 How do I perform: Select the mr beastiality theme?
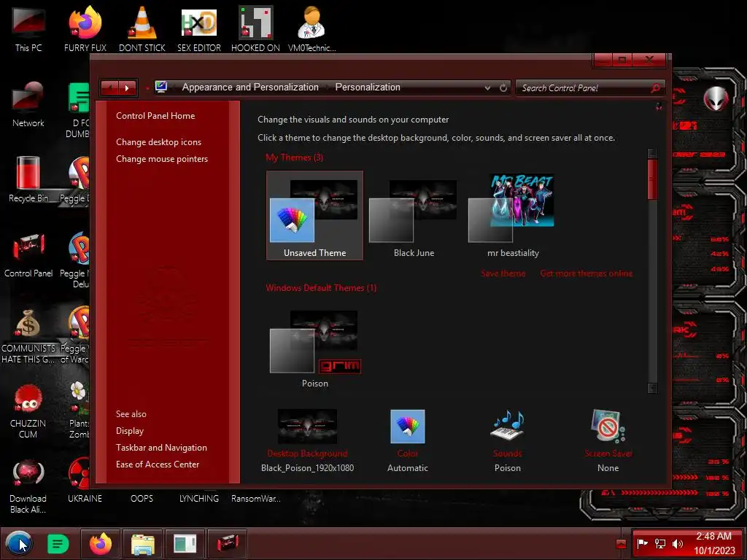[513, 216]
